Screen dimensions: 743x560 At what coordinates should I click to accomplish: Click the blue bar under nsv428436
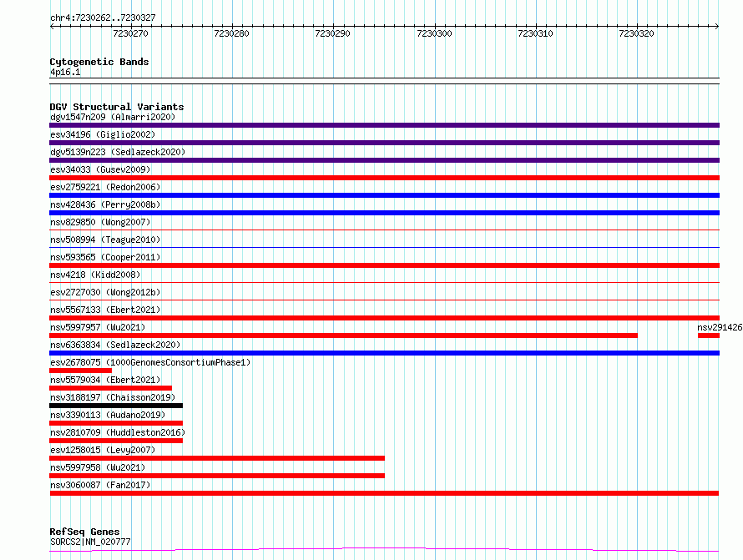[x=384, y=213]
